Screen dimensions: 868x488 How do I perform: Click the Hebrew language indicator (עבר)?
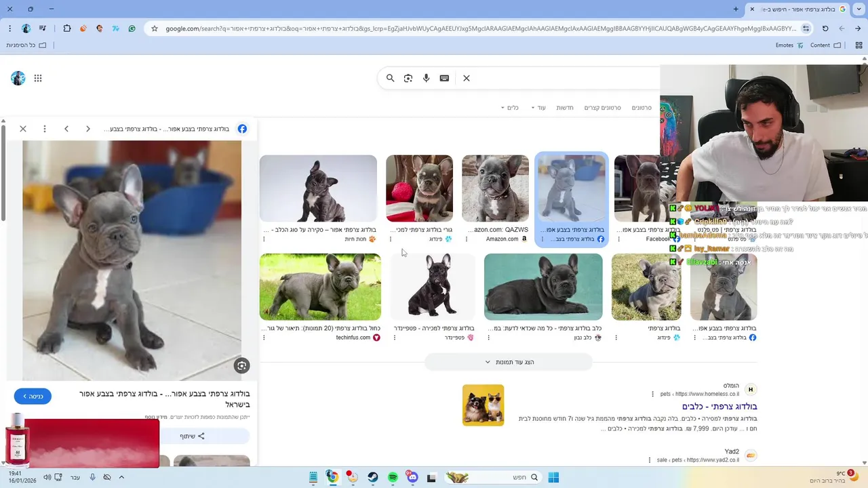75,477
